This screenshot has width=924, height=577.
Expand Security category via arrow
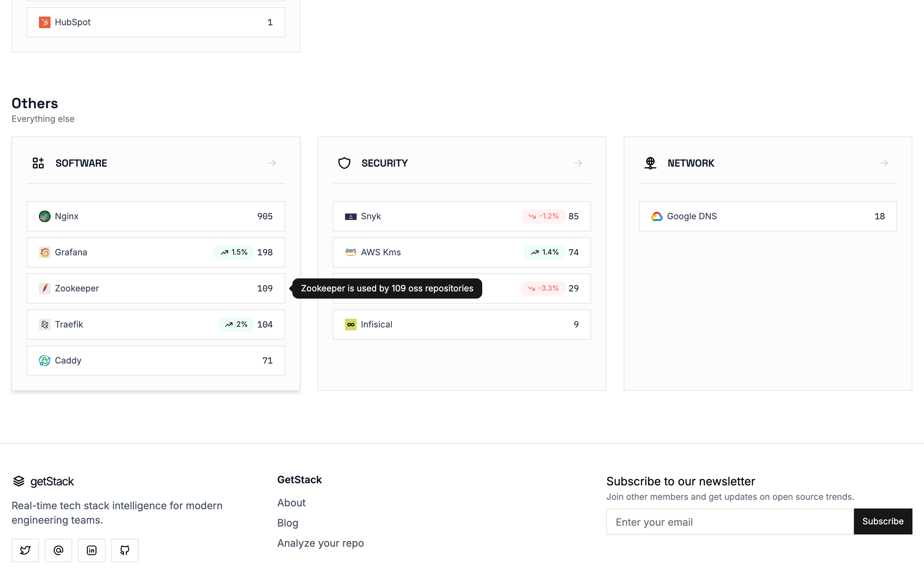[x=578, y=163]
